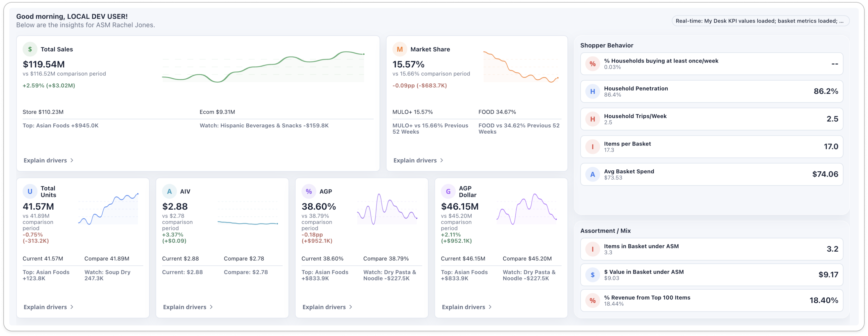Click the Market Share trend sparkline
The width and height of the screenshot is (868, 336).
point(521,66)
